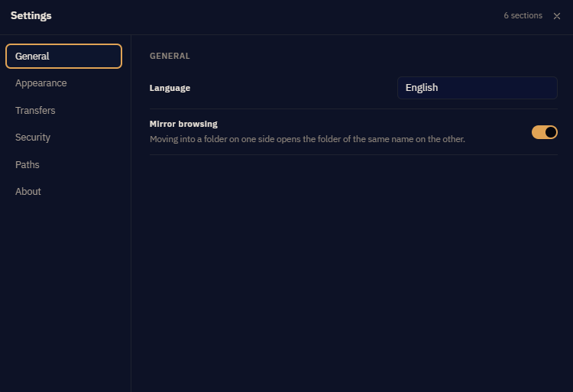Open the Language dropdown showing English
The image size is (573, 392).
click(x=477, y=88)
